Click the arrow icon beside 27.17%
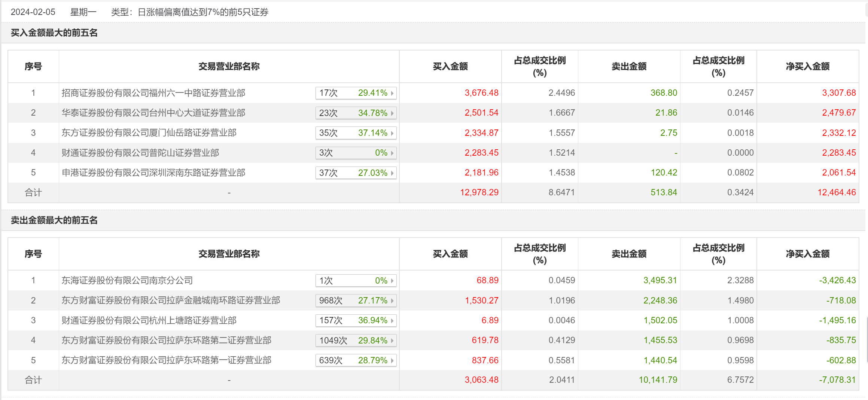This screenshot has width=868, height=400. coord(392,301)
